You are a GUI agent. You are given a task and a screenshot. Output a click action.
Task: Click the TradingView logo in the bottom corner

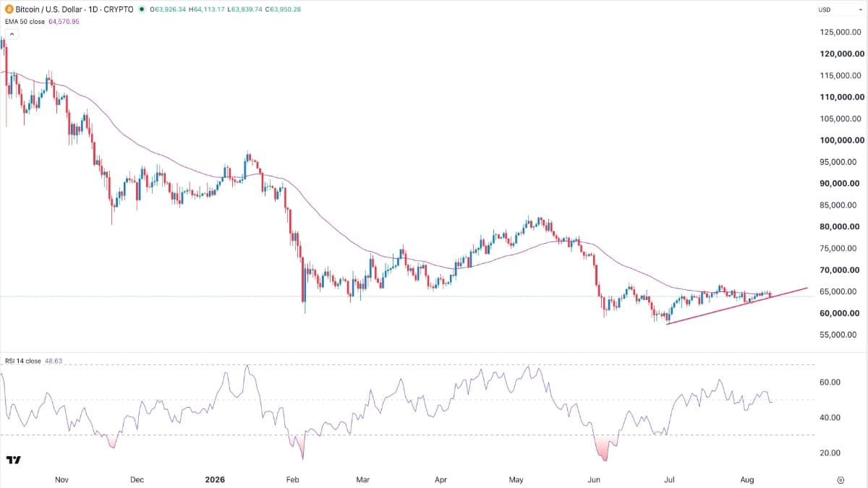pyautogui.click(x=13, y=460)
